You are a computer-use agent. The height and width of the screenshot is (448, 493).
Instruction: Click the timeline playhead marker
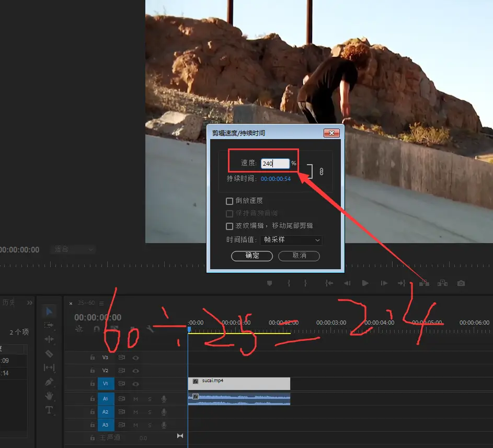click(189, 329)
